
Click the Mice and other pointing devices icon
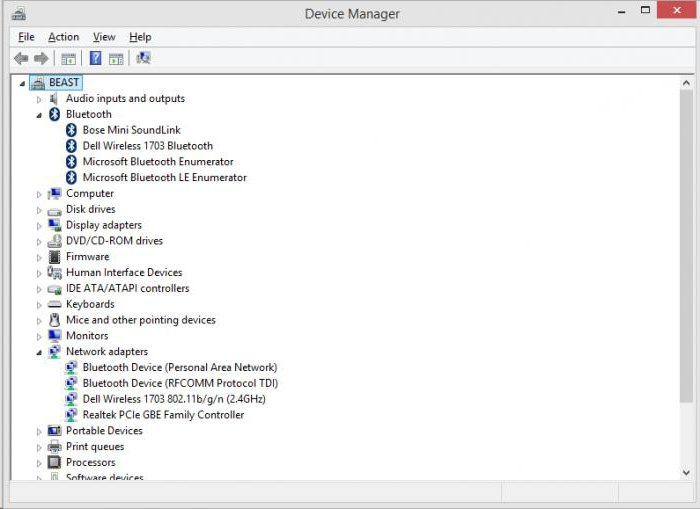[x=54, y=320]
